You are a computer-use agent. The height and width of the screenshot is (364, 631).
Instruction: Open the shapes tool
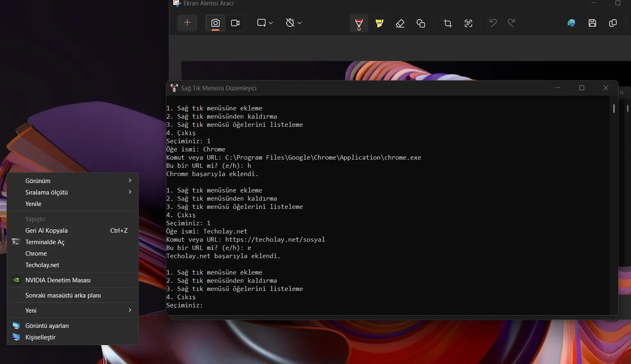pyautogui.click(x=421, y=23)
